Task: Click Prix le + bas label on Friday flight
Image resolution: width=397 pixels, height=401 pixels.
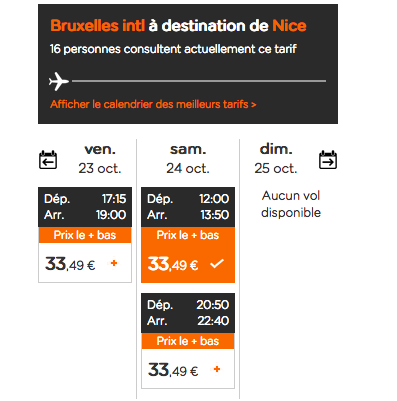Action: (85, 235)
